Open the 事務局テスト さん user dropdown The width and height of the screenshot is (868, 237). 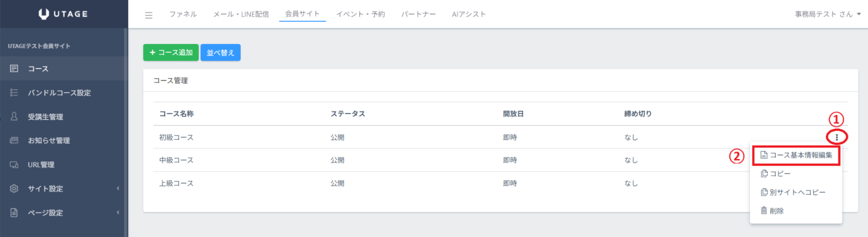coord(827,14)
